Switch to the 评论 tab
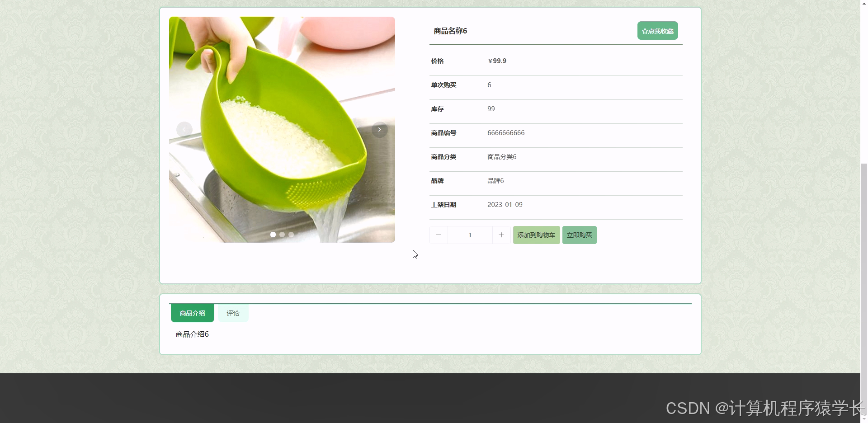Image resolution: width=868 pixels, height=423 pixels. pos(233,313)
